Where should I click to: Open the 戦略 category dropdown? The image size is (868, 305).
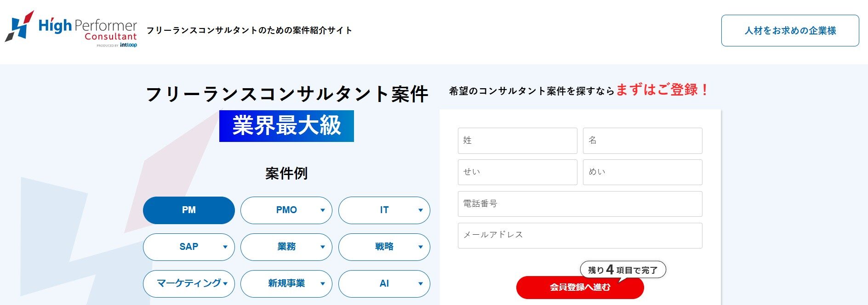click(420, 247)
